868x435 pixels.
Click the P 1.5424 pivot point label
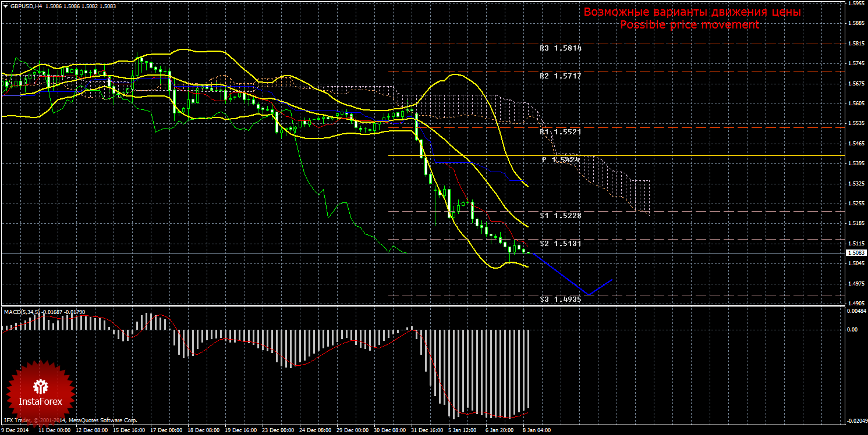[560, 159]
